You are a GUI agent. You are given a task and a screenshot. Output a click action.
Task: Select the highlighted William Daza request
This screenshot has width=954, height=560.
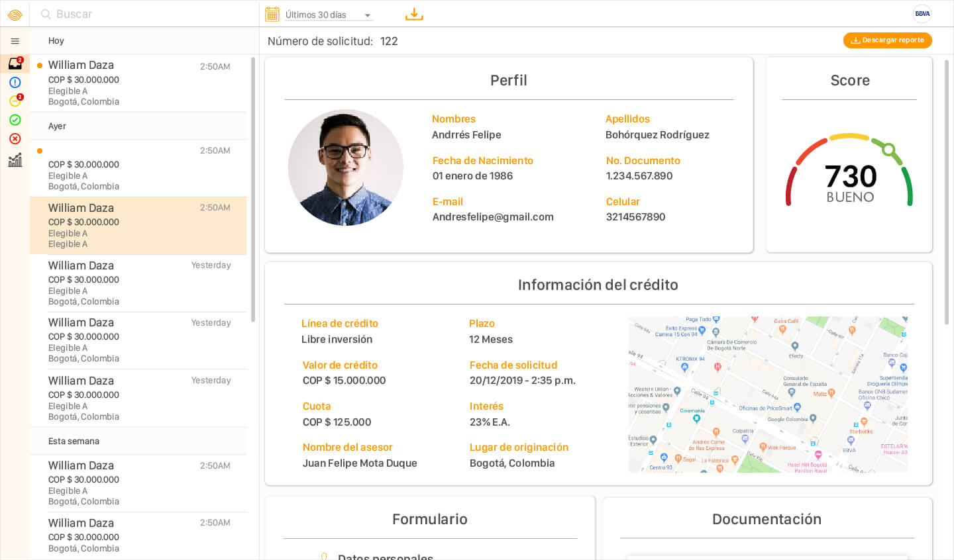click(x=138, y=226)
